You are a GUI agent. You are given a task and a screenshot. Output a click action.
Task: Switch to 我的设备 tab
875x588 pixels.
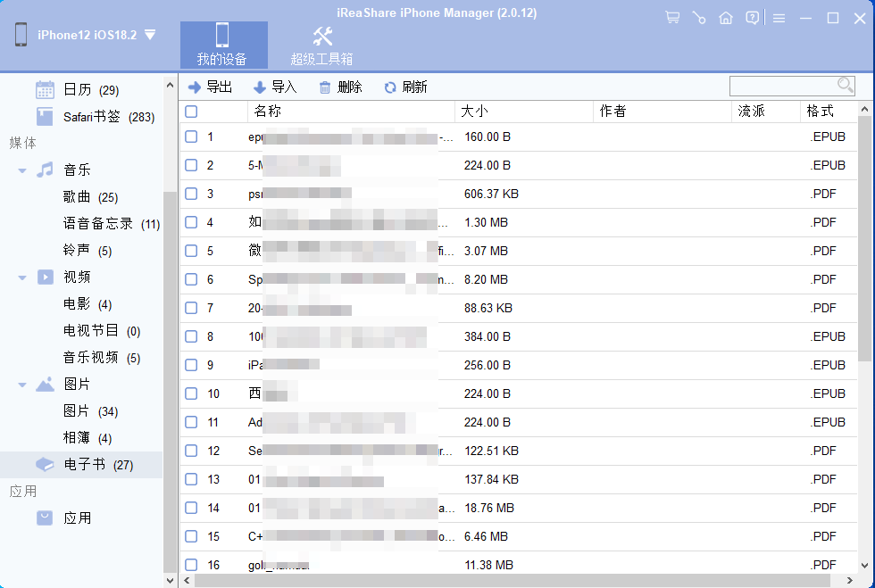point(224,46)
